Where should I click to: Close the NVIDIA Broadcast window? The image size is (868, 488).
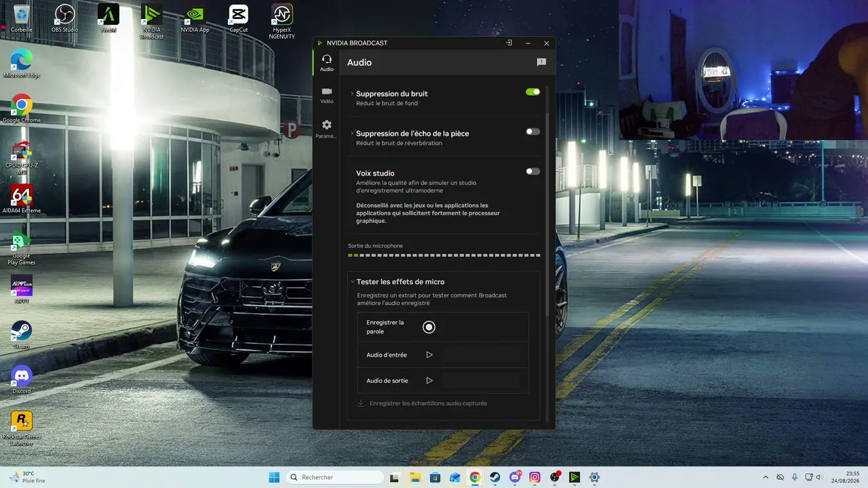547,43
